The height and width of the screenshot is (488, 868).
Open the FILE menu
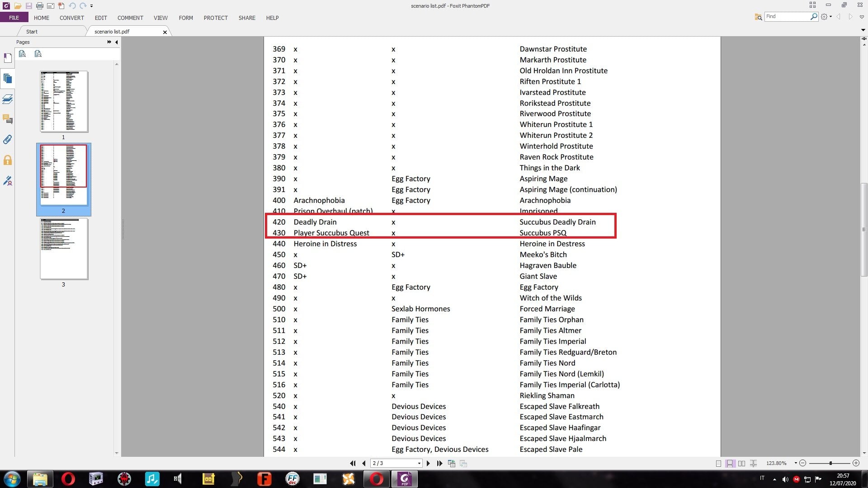[14, 18]
